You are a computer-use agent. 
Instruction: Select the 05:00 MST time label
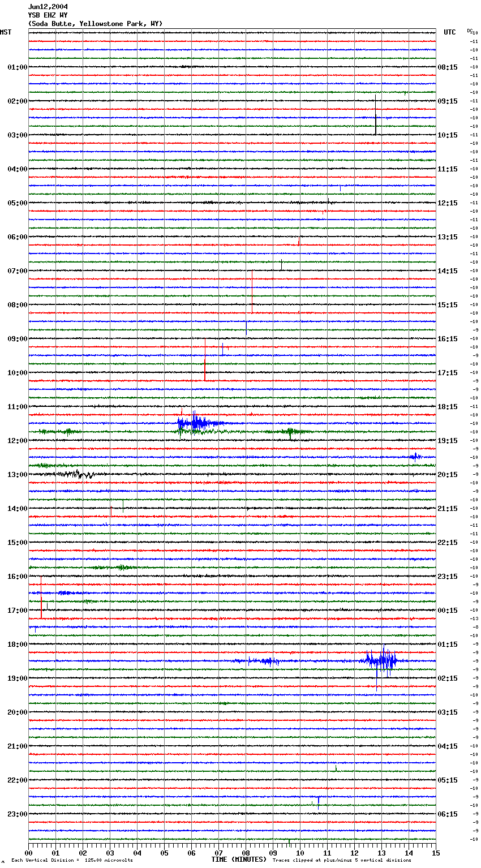[x=18, y=203]
